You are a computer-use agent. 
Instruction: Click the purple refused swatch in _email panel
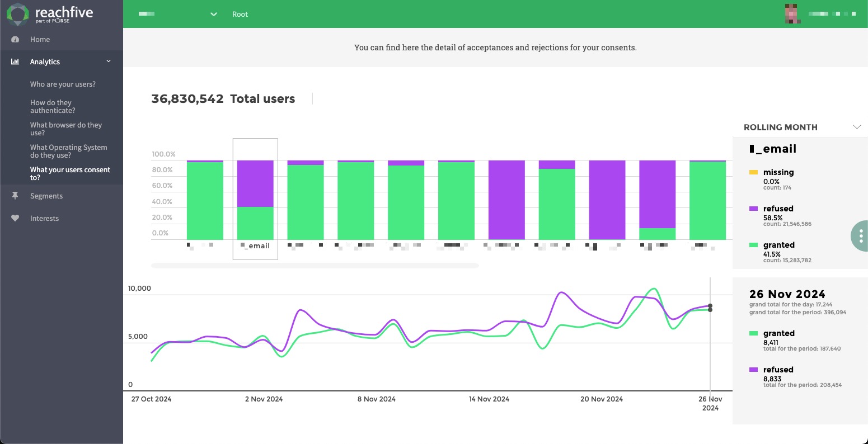754,209
